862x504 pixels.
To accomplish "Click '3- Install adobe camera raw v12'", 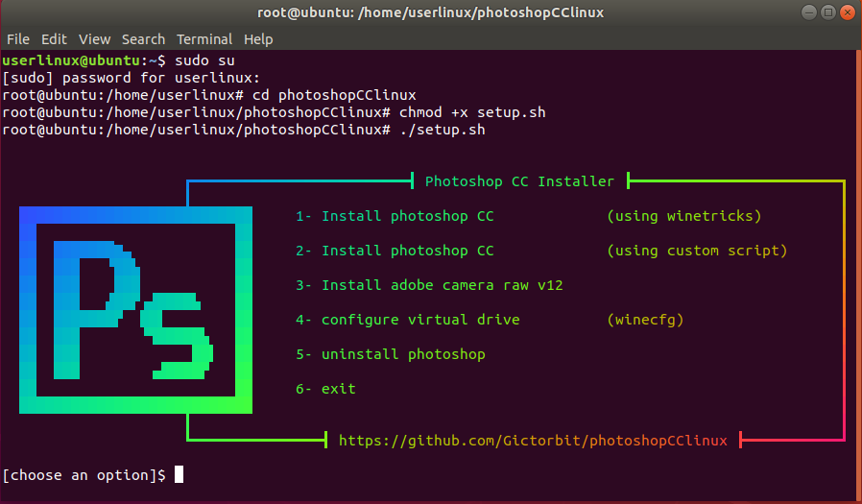I will 429,285.
